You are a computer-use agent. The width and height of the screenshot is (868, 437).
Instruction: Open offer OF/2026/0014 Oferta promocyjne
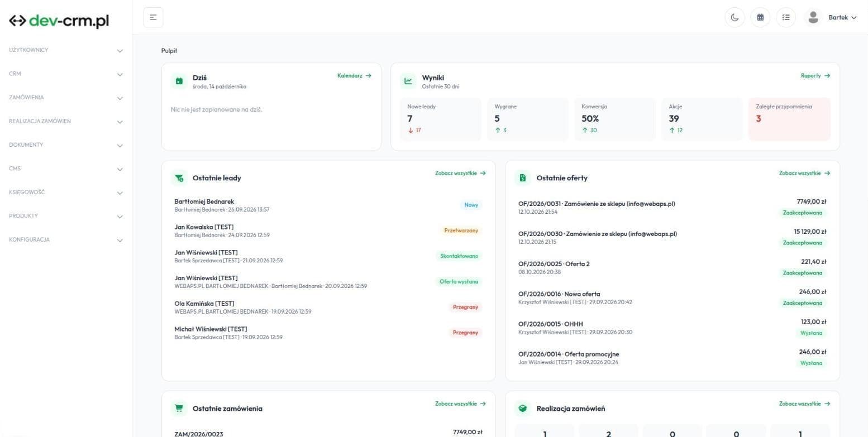pos(672,358)
